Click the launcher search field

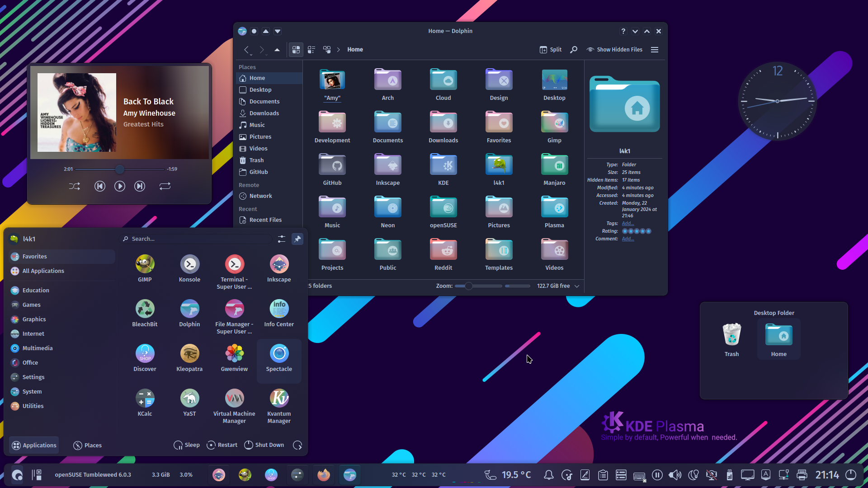[x=197, y=239]
